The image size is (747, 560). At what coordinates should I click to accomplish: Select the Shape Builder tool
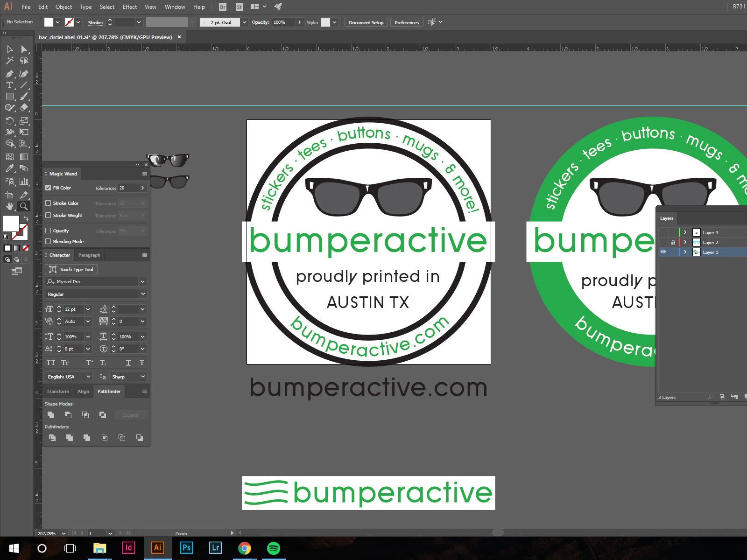pyautogui.click(x=9, y=143)
